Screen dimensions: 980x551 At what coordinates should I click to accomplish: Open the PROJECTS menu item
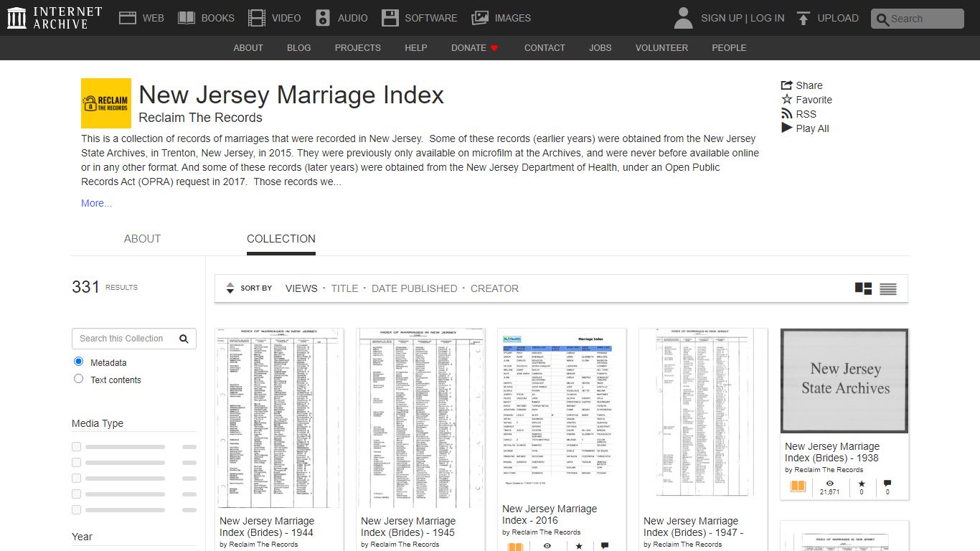tap(358, 48)
